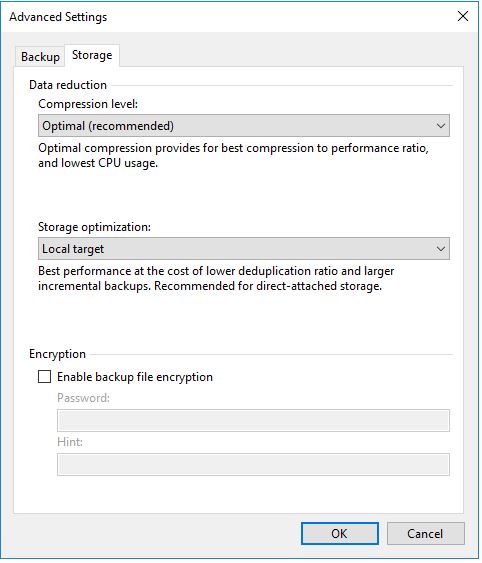Click the 'Compression level:' label

88,104
